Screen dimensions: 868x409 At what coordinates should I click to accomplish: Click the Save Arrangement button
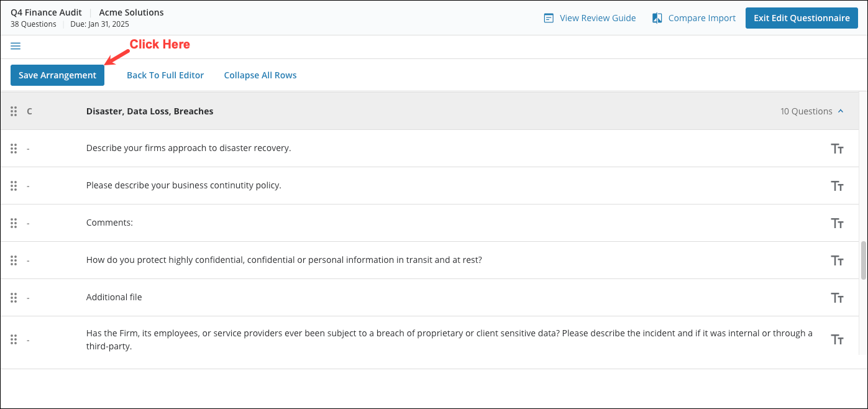click(57, 75)
